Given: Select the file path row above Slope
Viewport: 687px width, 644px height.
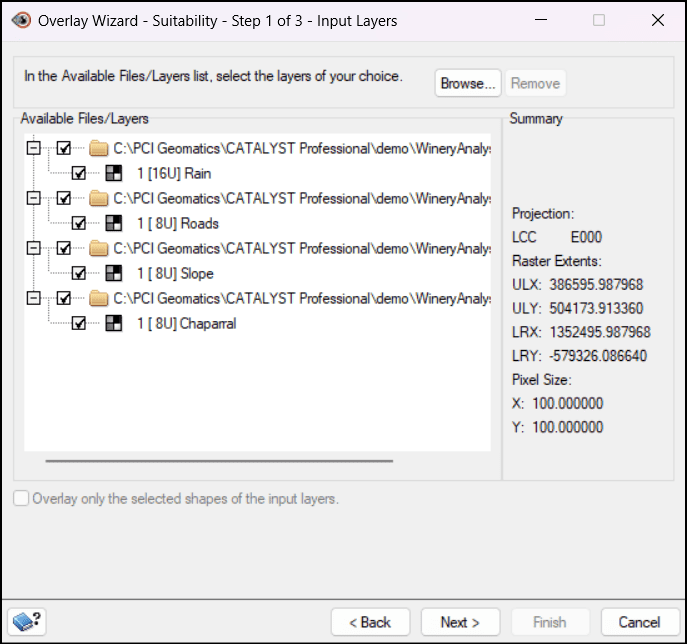Looking at the screenshot, I should [302, 248].
